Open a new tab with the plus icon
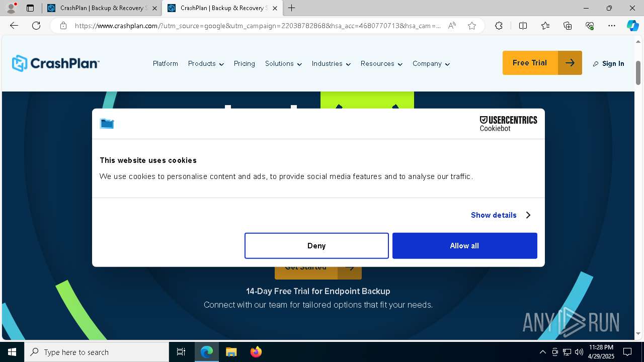The height and width of the screenshot is (362, 644). 291,8
